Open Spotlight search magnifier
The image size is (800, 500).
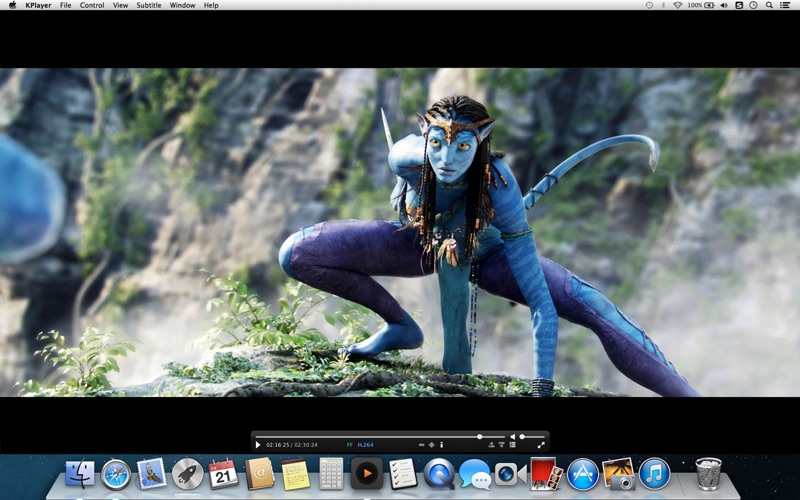pyautogui.click(x=769, y=5)
